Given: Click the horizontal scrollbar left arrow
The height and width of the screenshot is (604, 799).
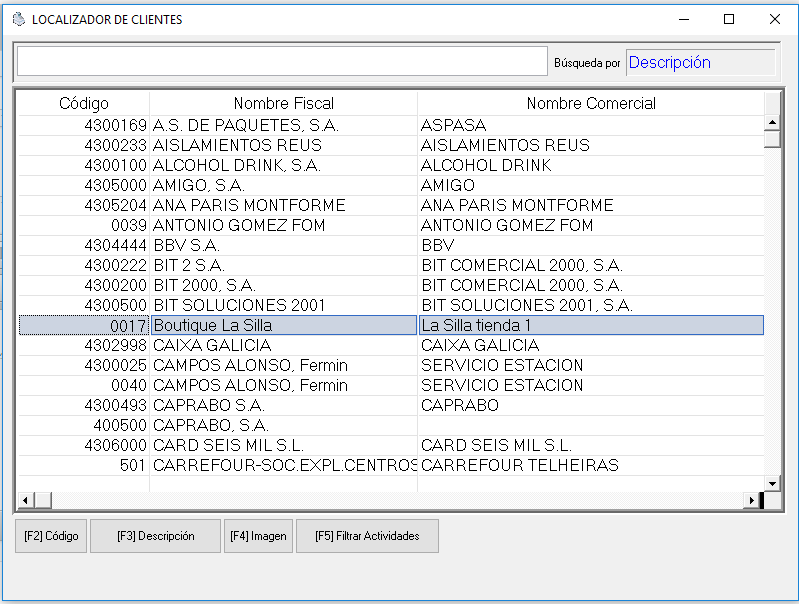Looking at the screenshot, I should (25, 501).
